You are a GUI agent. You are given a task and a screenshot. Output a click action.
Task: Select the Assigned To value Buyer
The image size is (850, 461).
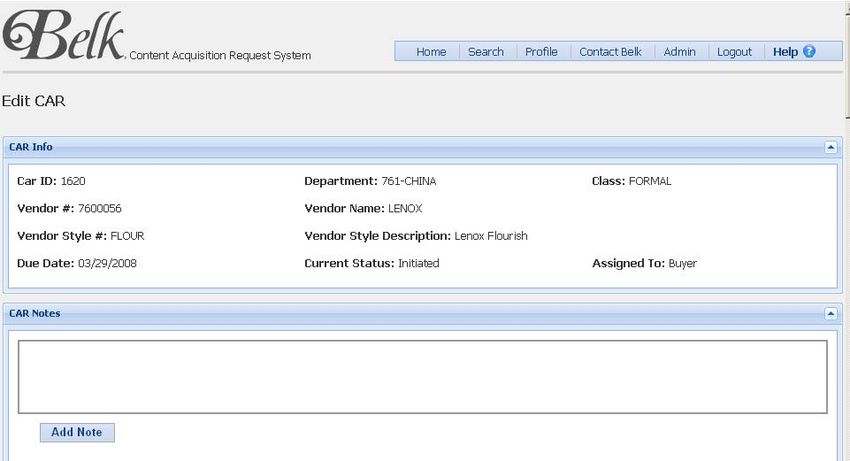(682, 264)
